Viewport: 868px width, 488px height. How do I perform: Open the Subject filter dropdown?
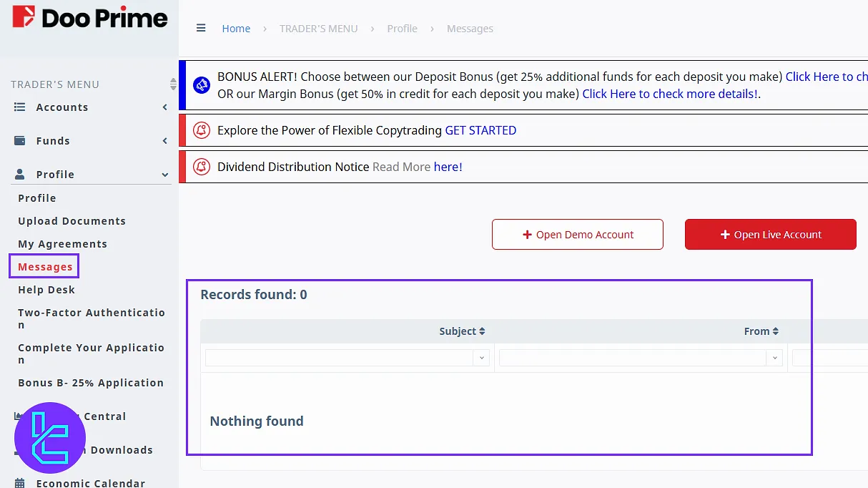(481, 358)
